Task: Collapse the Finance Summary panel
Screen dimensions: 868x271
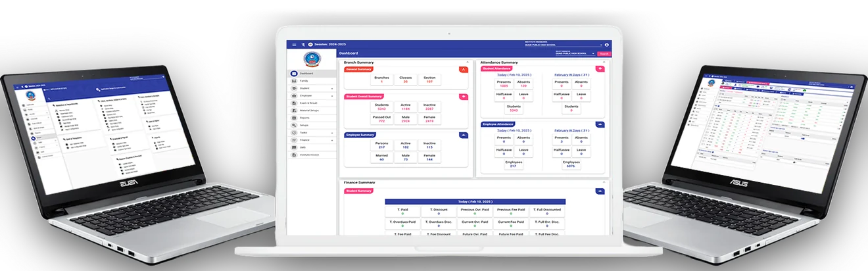Action: click(604, 182)
